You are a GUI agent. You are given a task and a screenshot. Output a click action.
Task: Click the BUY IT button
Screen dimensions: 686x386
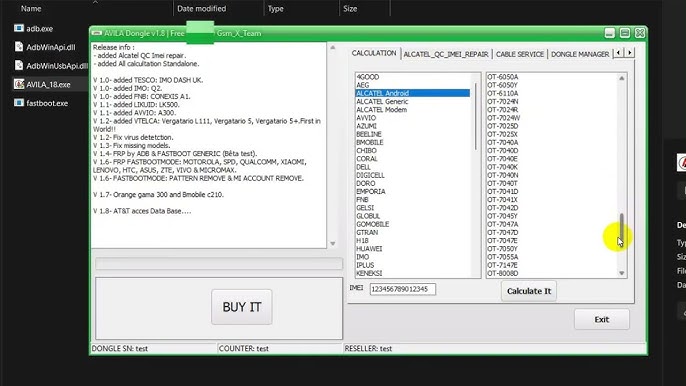click(x=242, y=307)
